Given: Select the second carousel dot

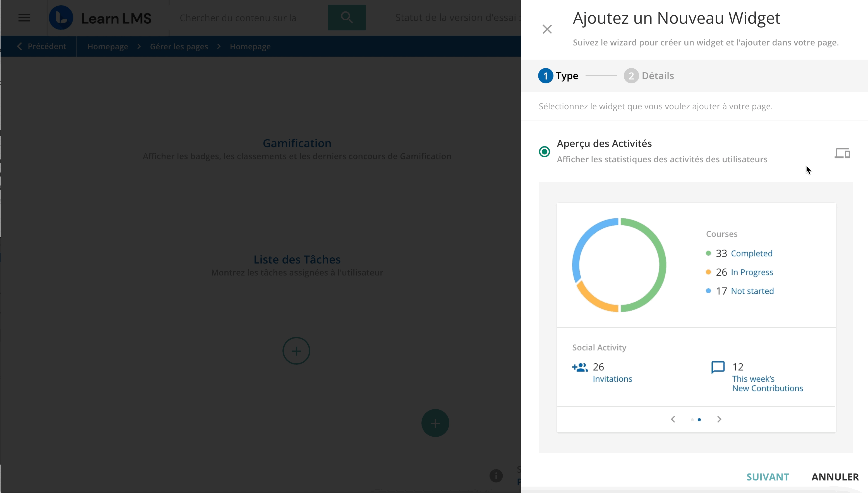Looking at the screenshot, I should 699,419.
